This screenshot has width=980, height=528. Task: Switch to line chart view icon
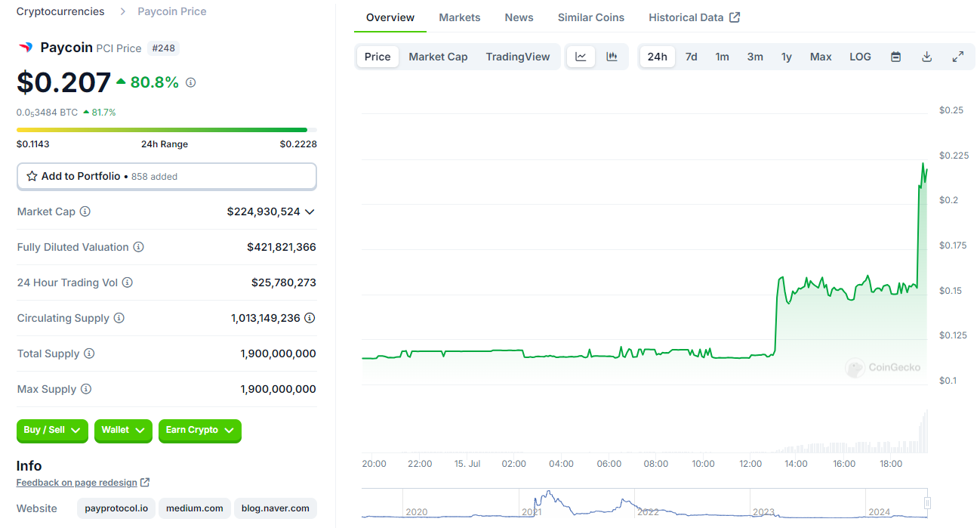(x=581, y=57)
